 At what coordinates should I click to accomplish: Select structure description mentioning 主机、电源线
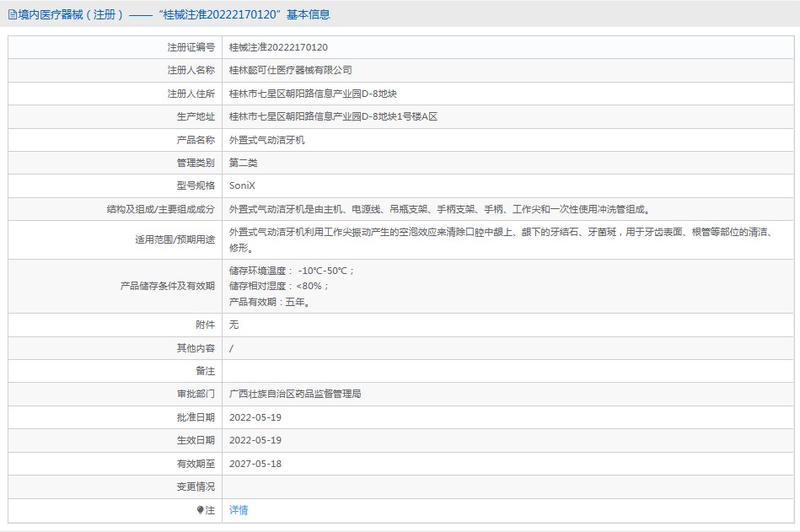(x=438, y=209)
